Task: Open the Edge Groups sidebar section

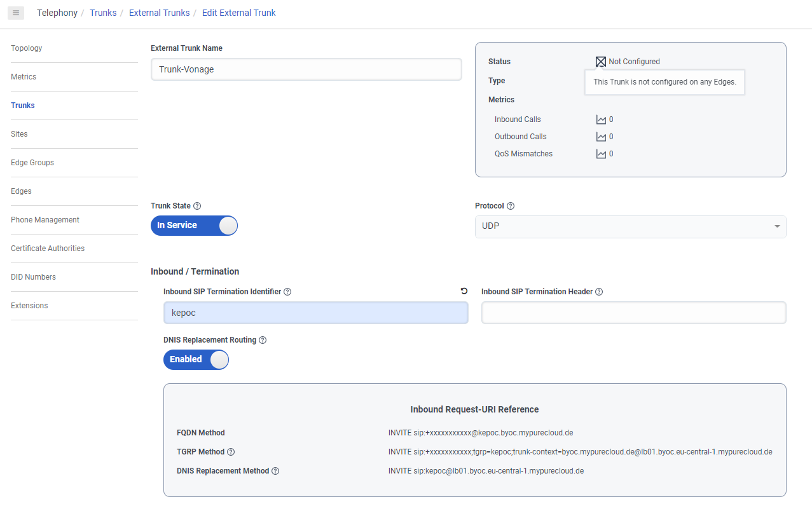Action: [32, 163]
